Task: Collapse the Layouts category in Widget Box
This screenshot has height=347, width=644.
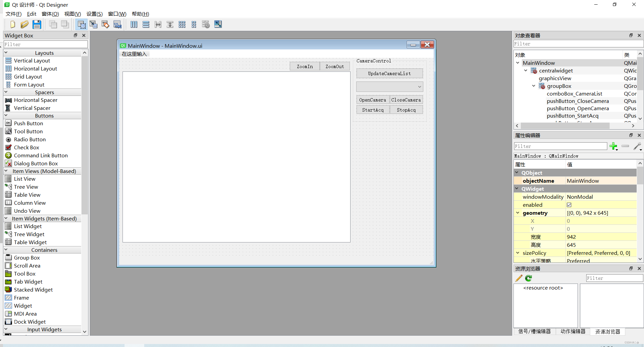Action: pyautogui.click(x=6, y=52)
